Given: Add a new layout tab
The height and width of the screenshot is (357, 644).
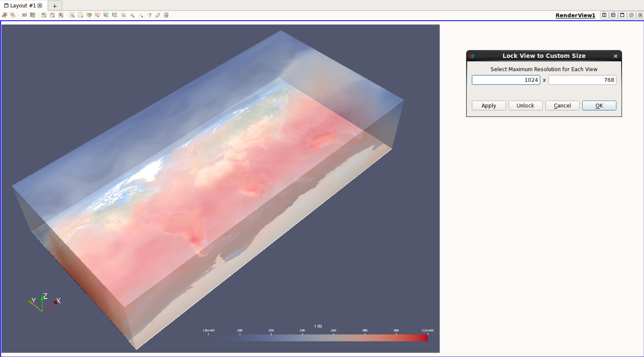Looking at the screenshot, I should 55,6.
